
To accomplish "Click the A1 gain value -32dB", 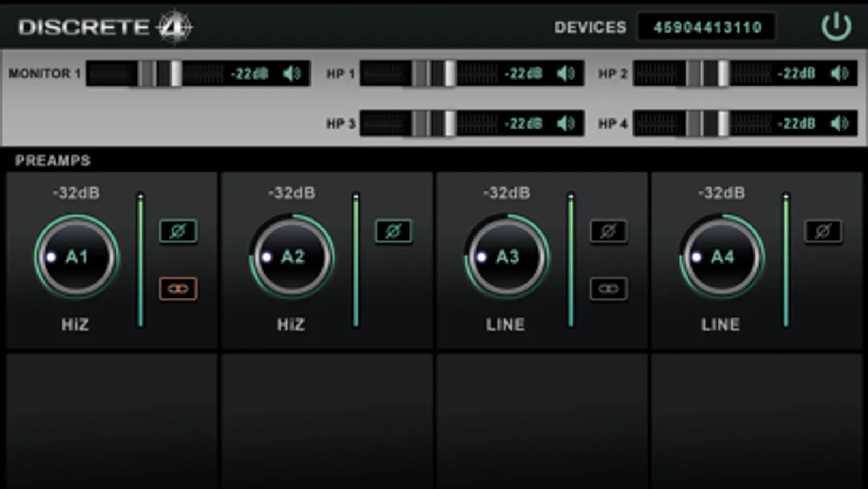I will (76, 193).
